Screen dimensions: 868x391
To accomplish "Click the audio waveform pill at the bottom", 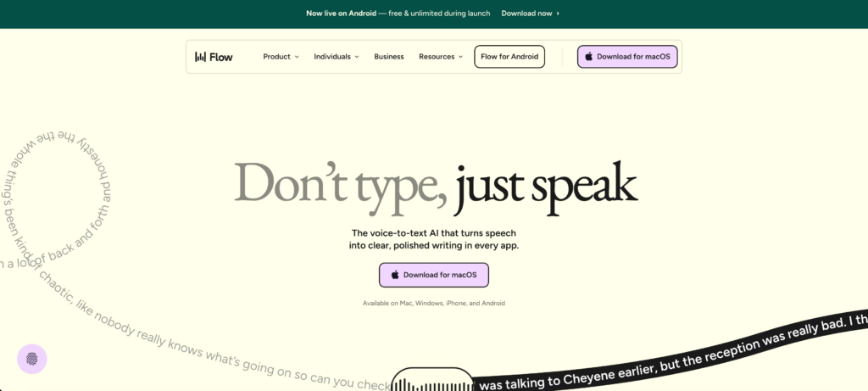I will click(431, 381).
